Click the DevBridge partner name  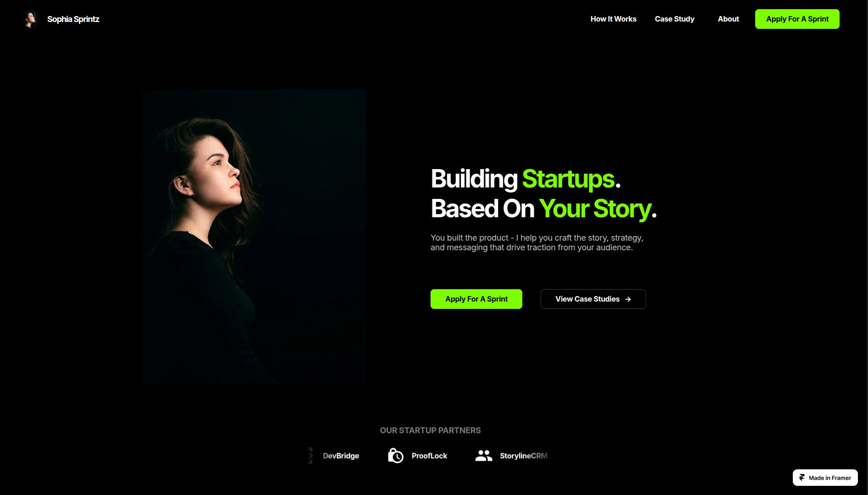point(341,456)
